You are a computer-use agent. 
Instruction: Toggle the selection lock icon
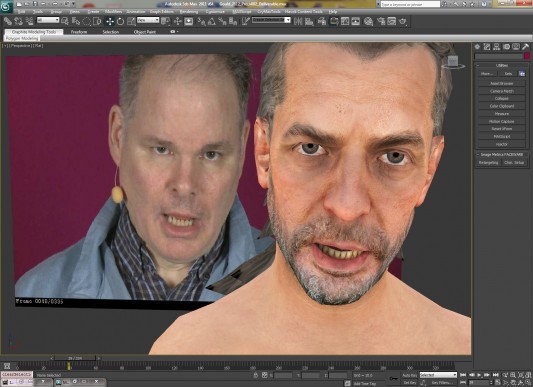coord(256,375)
